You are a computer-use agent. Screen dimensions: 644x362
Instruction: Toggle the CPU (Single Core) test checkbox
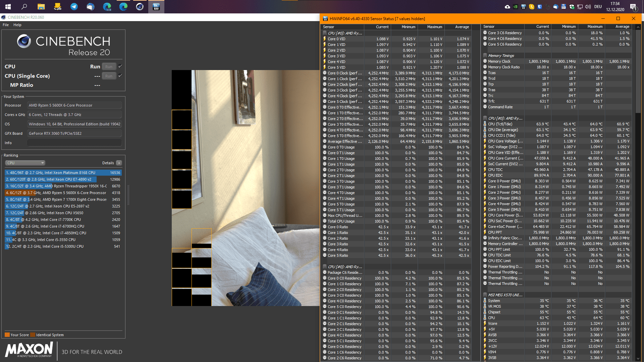coord(120,76)
